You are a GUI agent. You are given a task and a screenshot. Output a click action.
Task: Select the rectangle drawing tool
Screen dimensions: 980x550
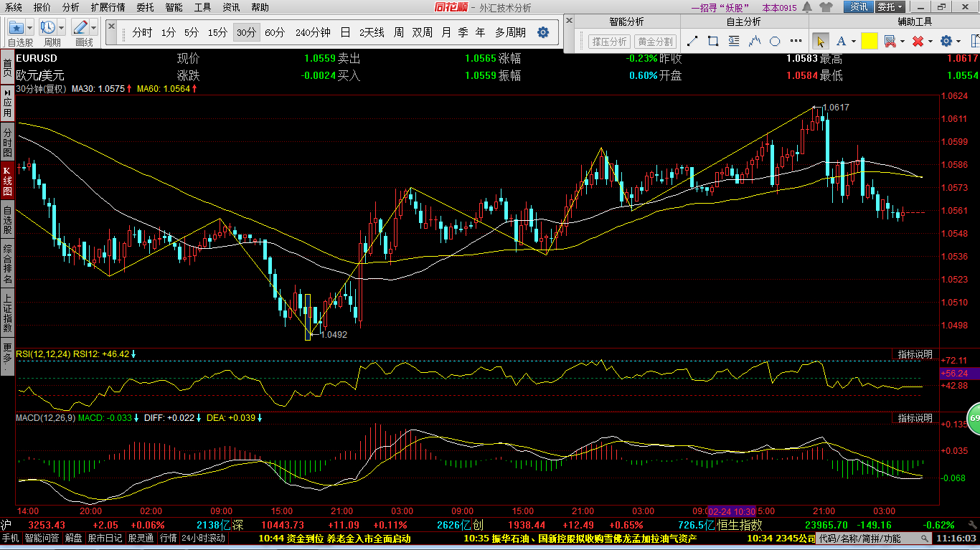pyautogui.click(x=713, y=41)
